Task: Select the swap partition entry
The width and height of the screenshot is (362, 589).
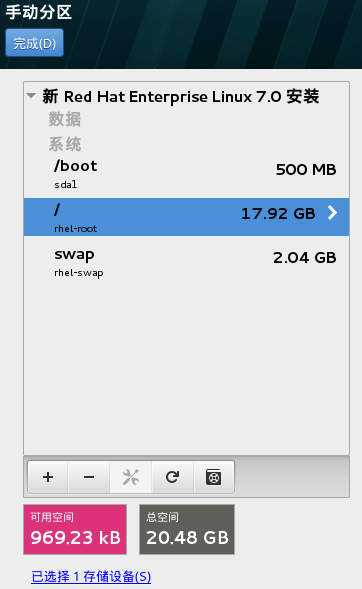Action: pyautogui.click(x=186, y=264)
